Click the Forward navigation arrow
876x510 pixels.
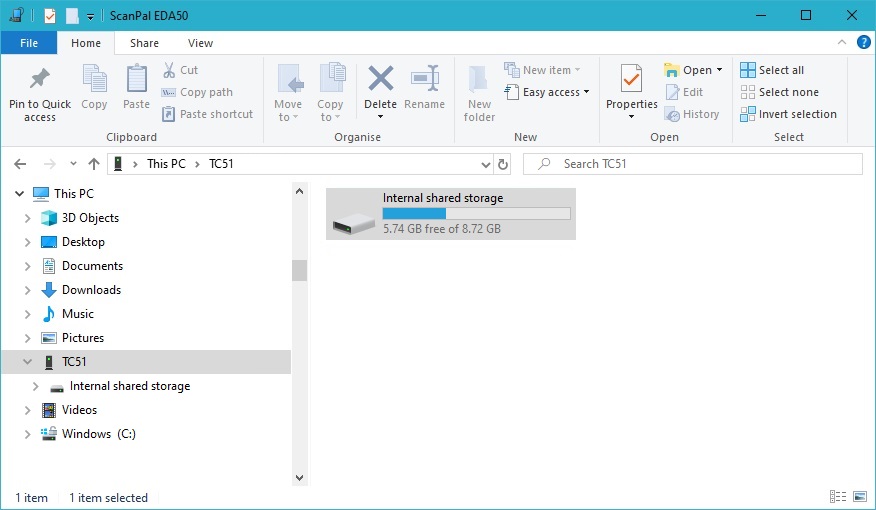coord(50,164)
